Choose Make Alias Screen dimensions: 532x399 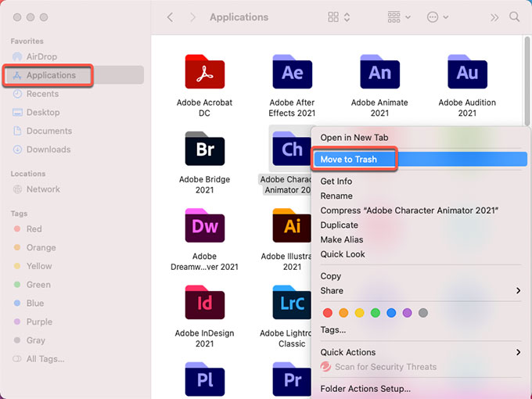click(421, 239)
